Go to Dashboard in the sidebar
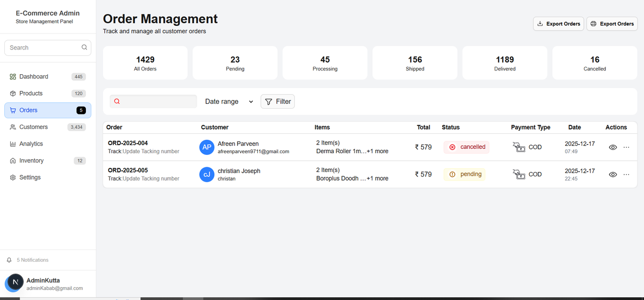 [48, 76]
